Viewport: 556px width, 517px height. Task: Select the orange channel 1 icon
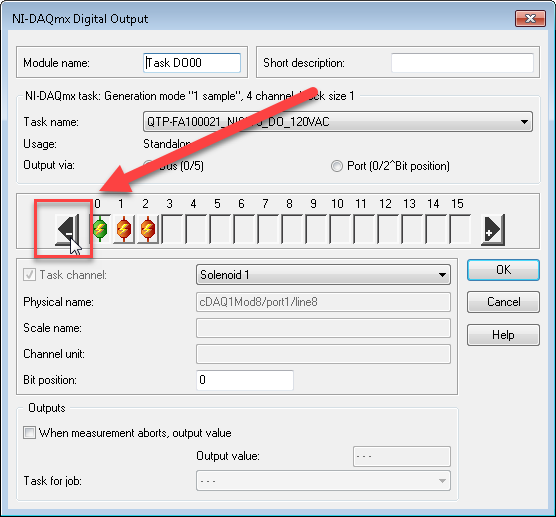[124, 229]
